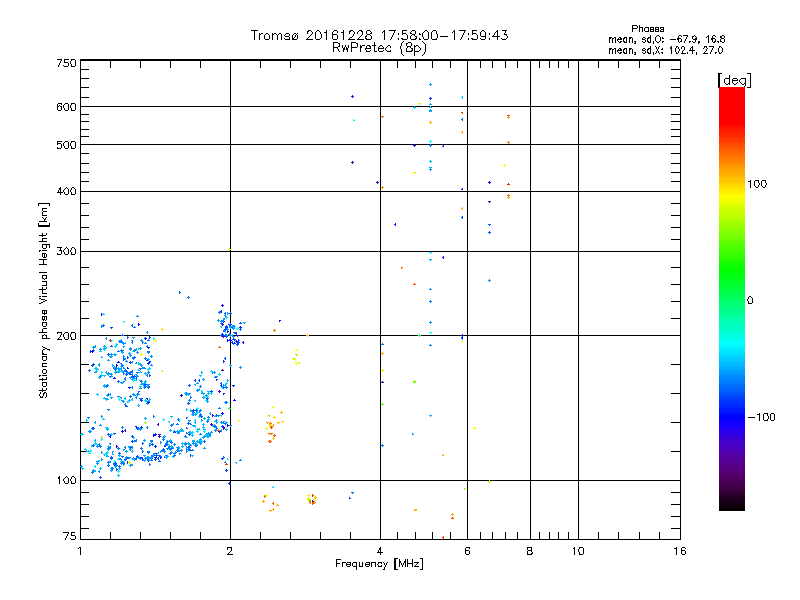
Task: Click colorbar tick label '-100'
Action: coord(761,417)
